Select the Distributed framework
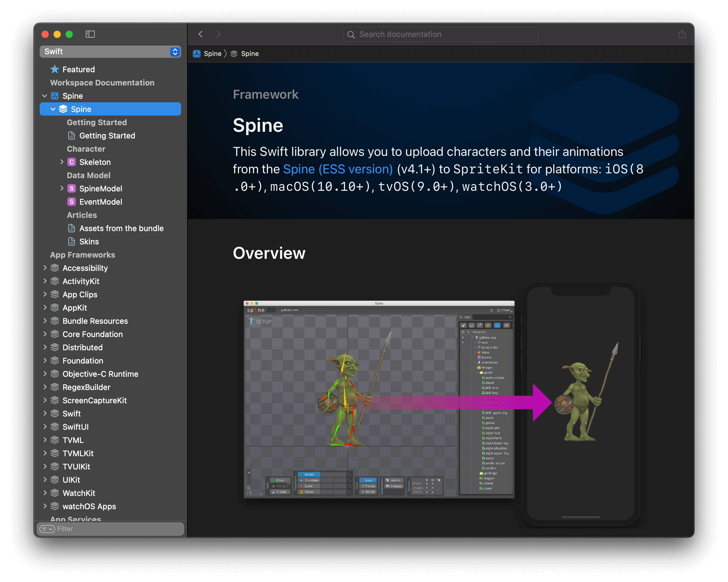 click(x=110, y=347)
